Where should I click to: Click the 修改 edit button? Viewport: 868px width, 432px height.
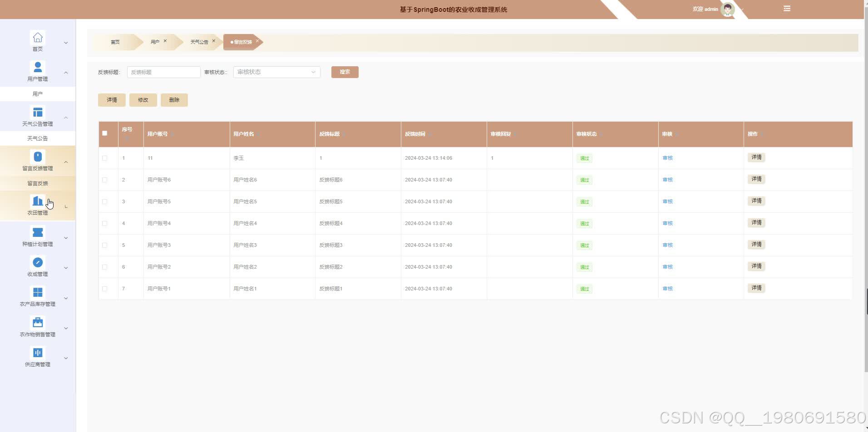tap(143, 100)
